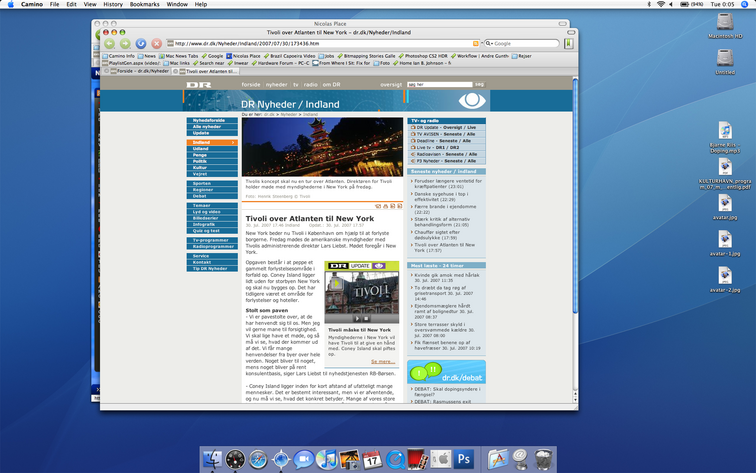Open the History menu

click(x=113, y=4)
